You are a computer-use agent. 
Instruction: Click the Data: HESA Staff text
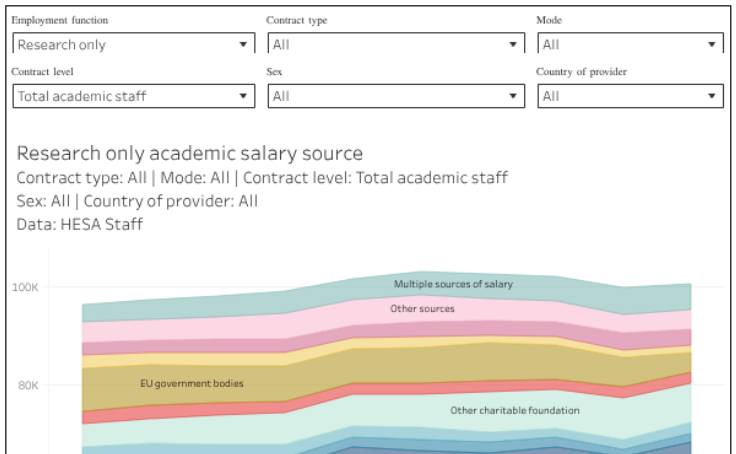click(80, 225)
